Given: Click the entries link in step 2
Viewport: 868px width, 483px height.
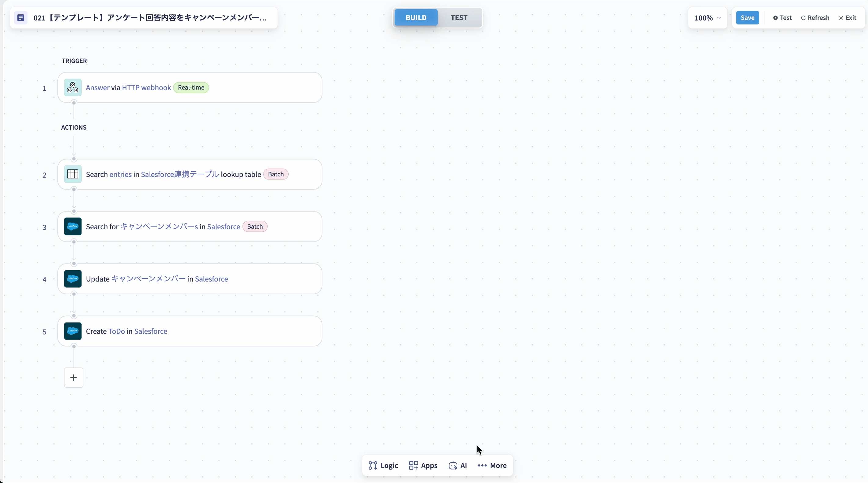Looking at the screenshot, I should click(121, 174).
